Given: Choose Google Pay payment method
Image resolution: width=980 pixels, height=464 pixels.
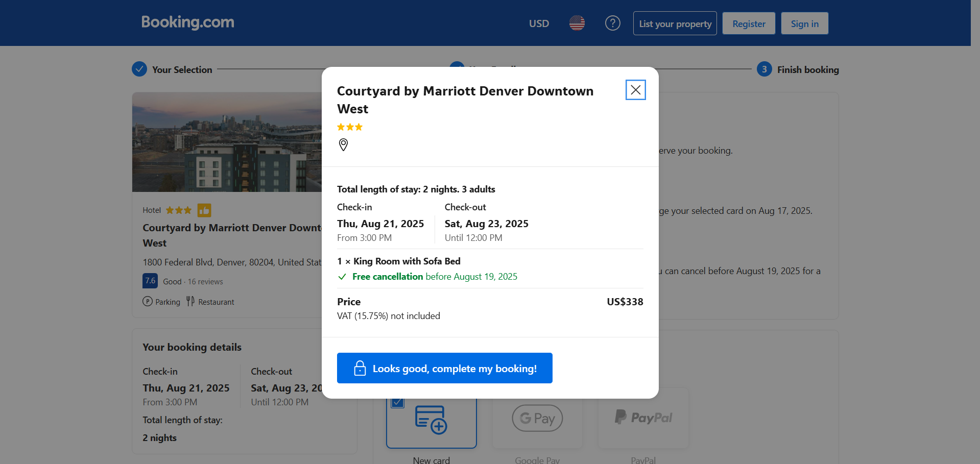Looking at the screenshot, I should [x=537, y=418].
